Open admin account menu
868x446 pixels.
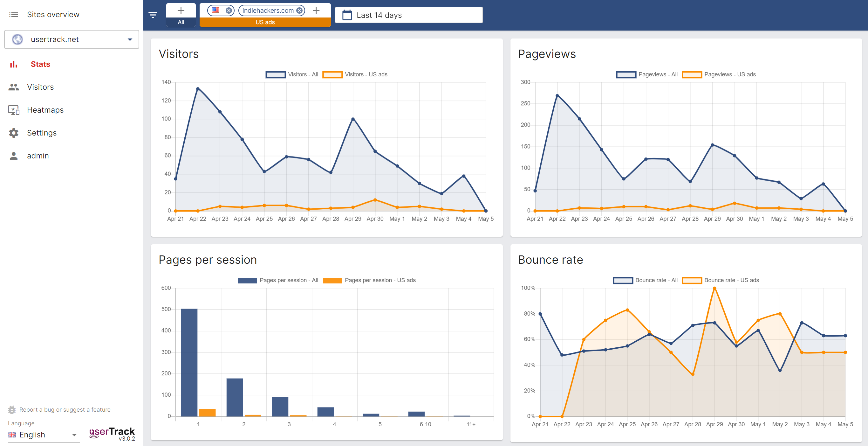click(38, 156)
